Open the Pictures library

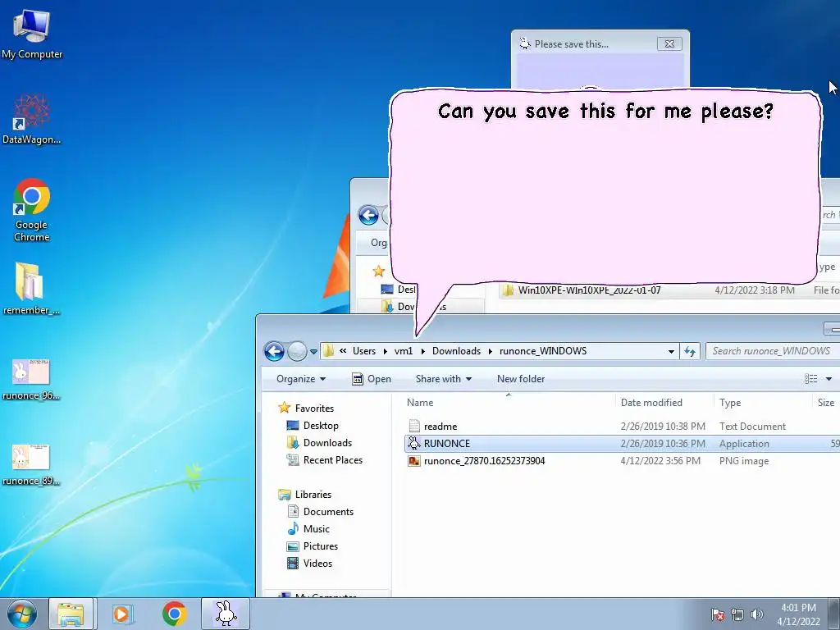click(321, 546)
